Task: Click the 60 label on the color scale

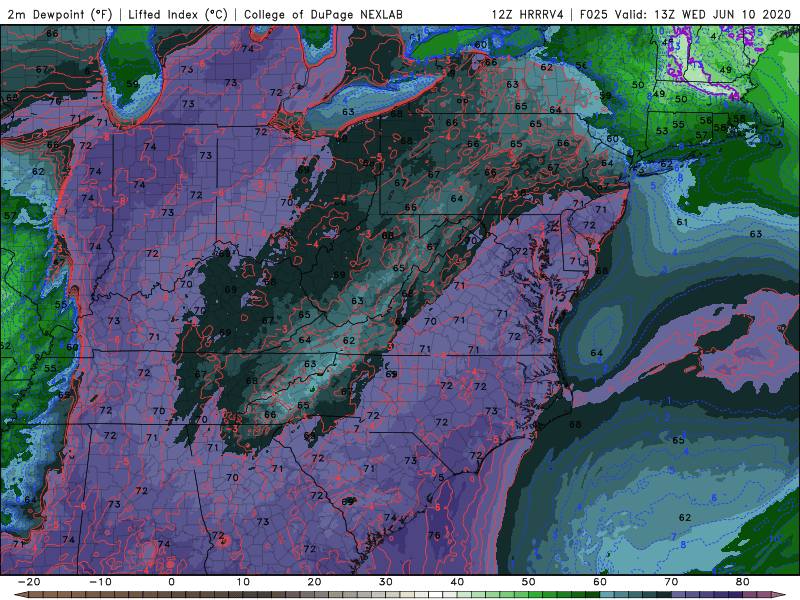Action: 600,582
